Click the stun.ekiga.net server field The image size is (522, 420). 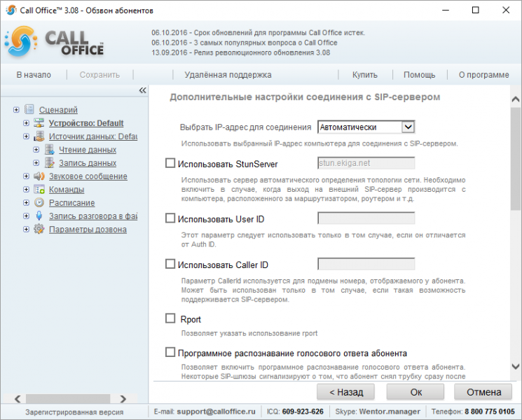click(366, 163)
